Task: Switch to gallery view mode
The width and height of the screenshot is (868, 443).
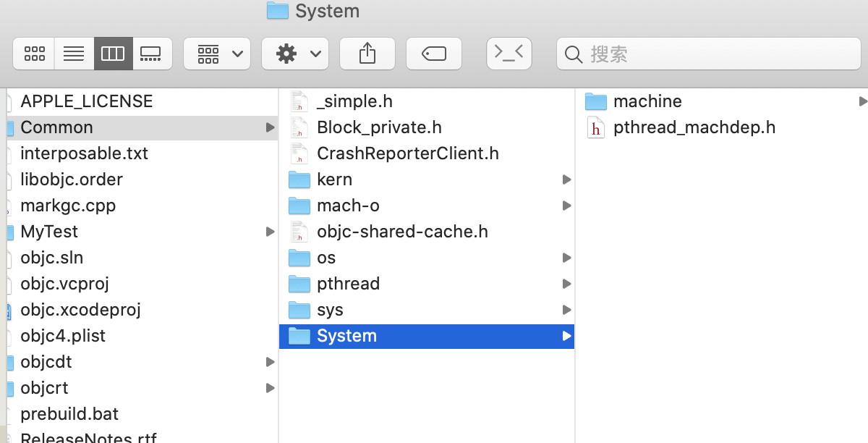Action: point(151,54)
